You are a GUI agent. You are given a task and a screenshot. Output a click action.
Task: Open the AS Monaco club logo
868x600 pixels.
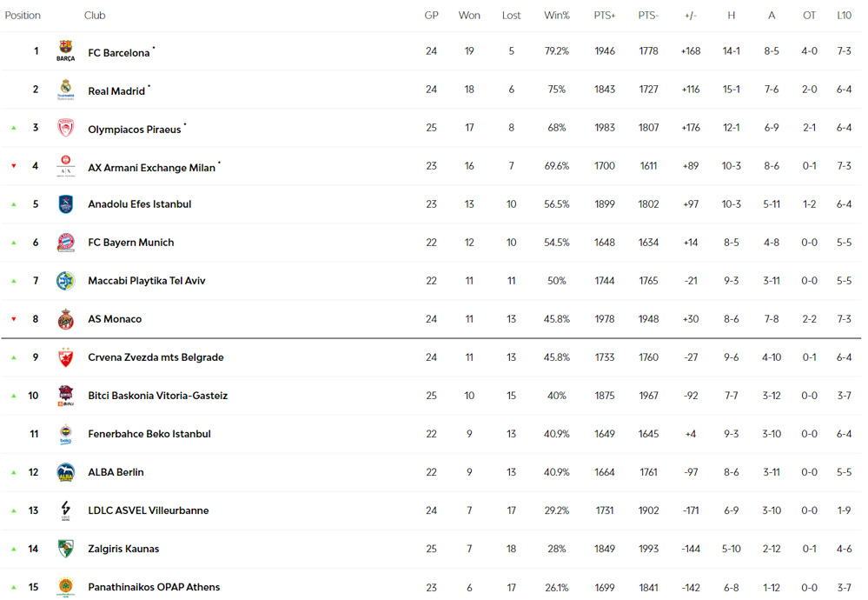pos(65,319)
